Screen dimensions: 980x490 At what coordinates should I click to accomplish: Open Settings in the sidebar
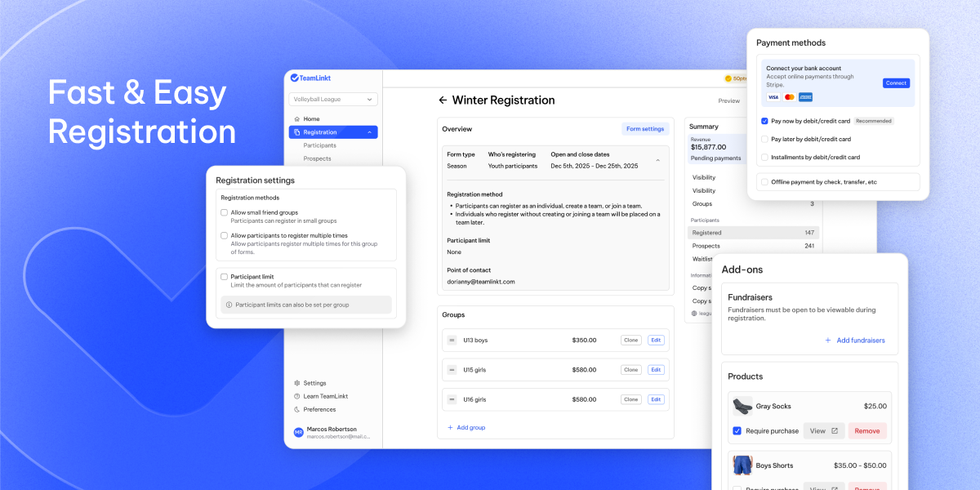315,383
